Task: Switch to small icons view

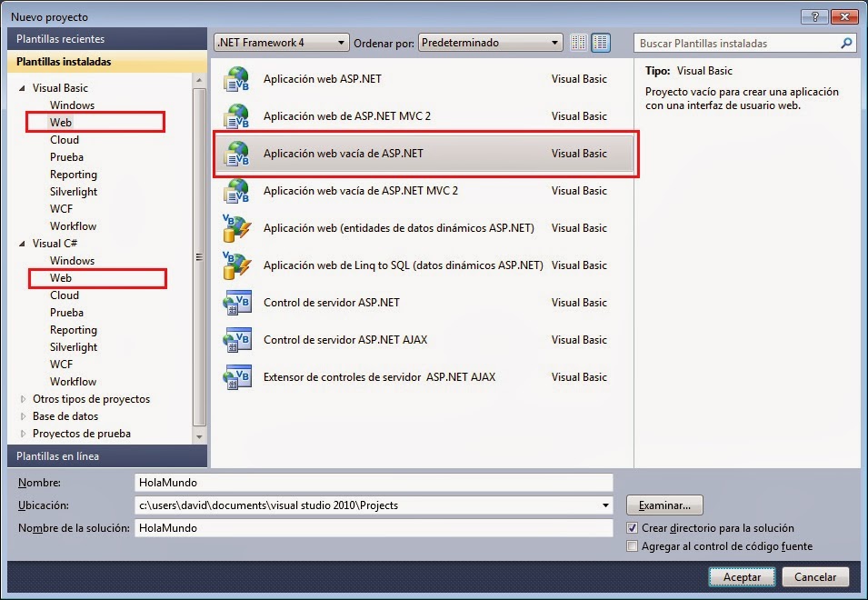Action: point(578,43)
